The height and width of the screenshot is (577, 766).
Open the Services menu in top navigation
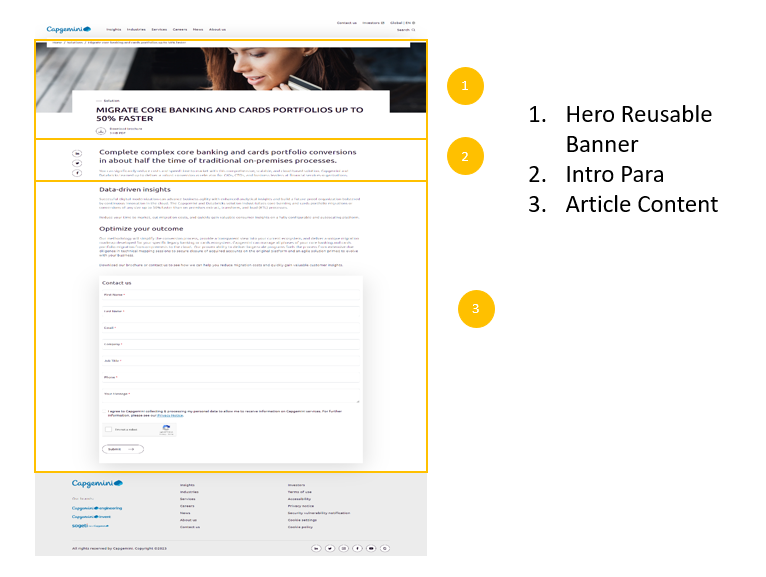click(160, 30)
